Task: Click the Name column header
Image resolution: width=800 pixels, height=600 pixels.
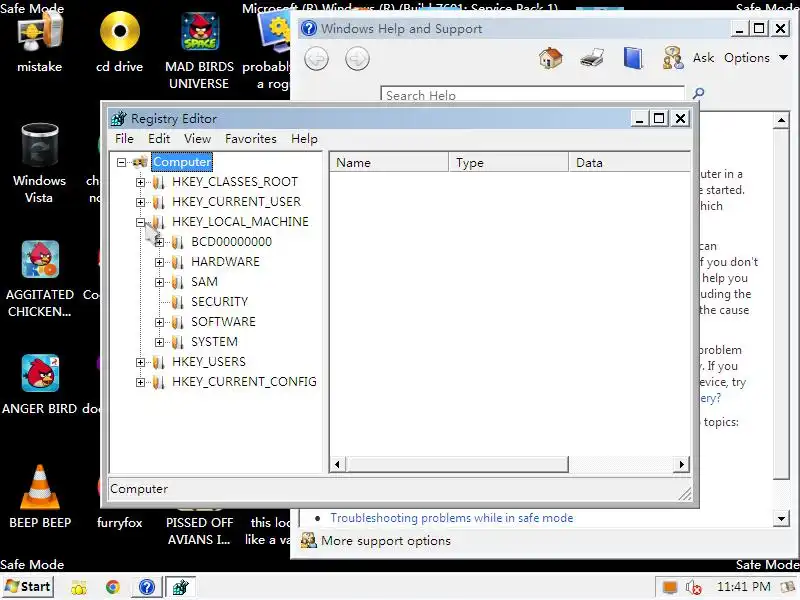Action: tap(389, 162)
